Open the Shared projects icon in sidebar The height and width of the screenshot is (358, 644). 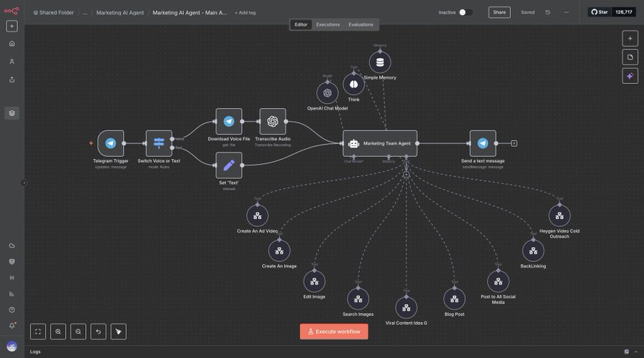12,79
